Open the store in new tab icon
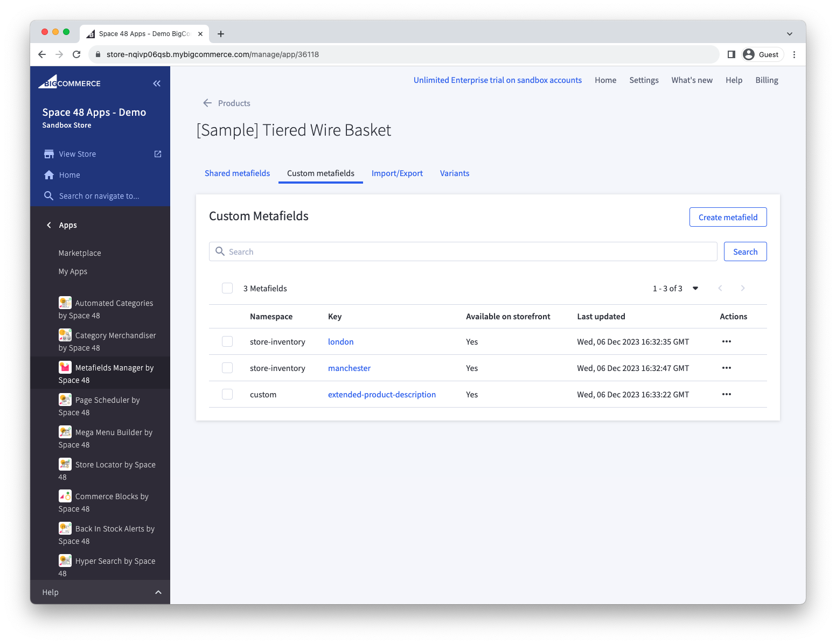 [x=158, y=154]
